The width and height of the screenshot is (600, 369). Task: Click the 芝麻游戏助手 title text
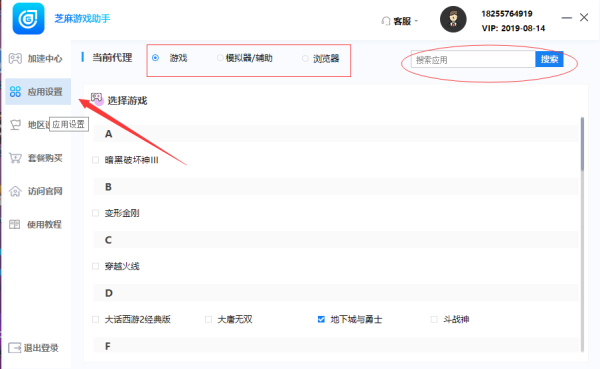tap(82, 18)
